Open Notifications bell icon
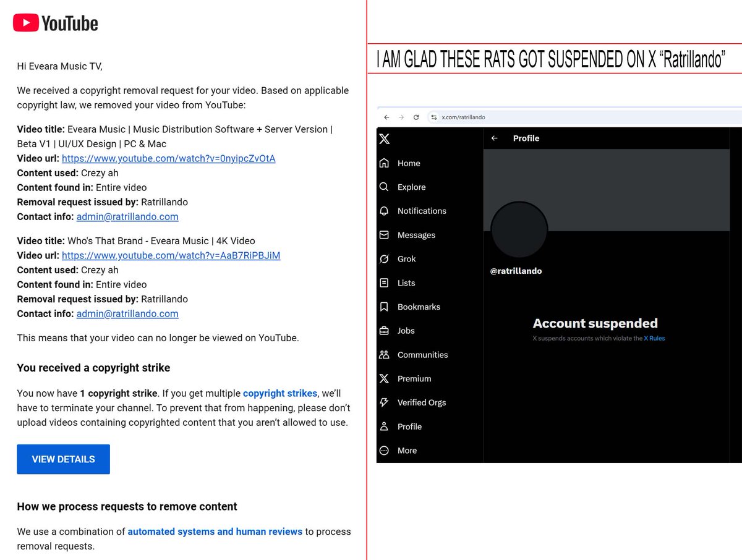Image resolution: width=742 pixels, height=560 pixels. pos(384,211)
